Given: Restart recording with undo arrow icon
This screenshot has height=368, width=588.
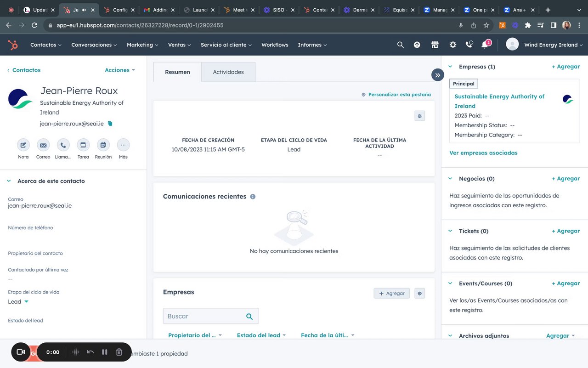Looking at the screenshot, I should tap(90, 352).
